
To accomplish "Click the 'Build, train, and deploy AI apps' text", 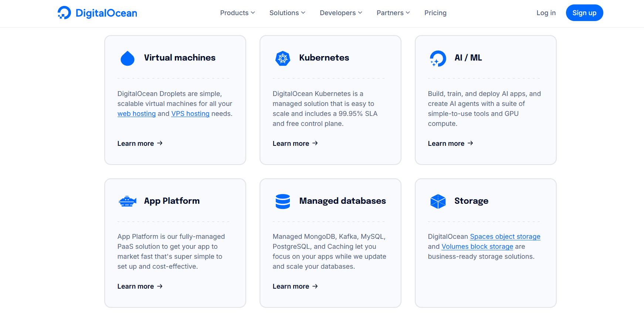I will coord(484,109).
